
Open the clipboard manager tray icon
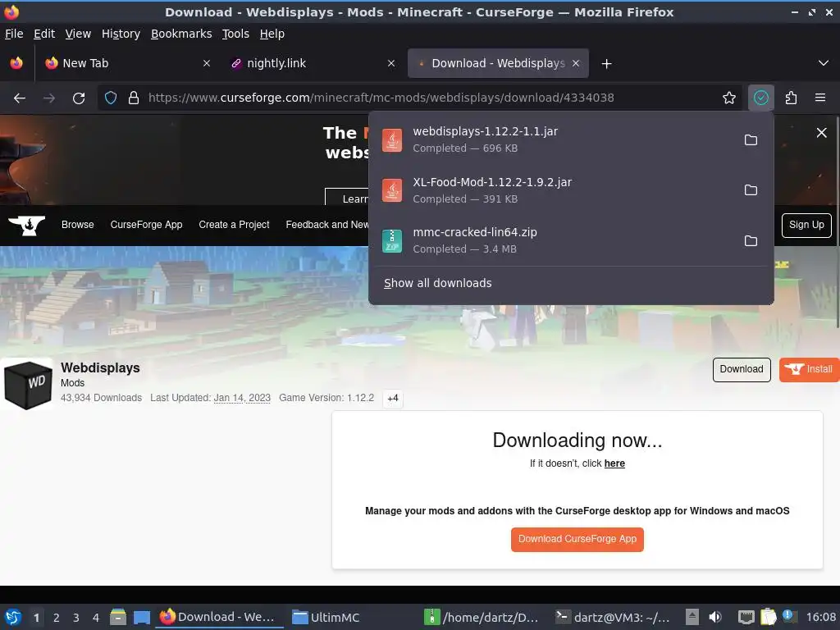coord(768,617)
